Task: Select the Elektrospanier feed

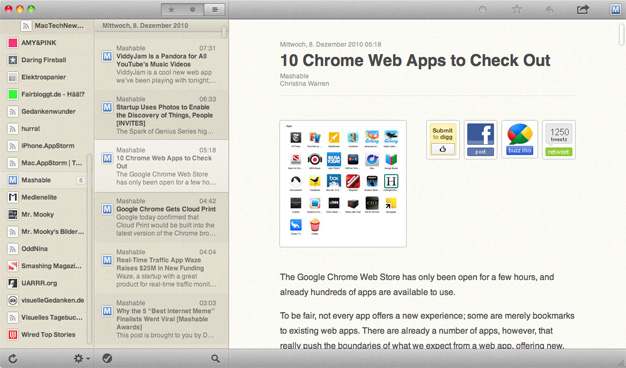Action: tap(47, 77)
